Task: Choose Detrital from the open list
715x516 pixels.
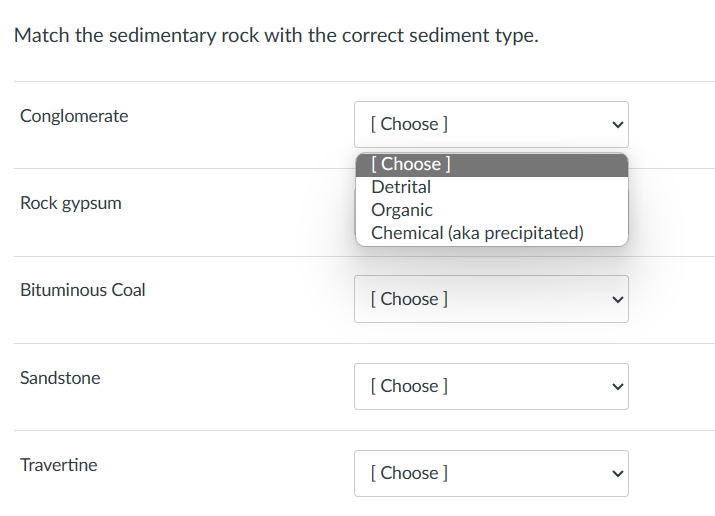Action: 401,187
